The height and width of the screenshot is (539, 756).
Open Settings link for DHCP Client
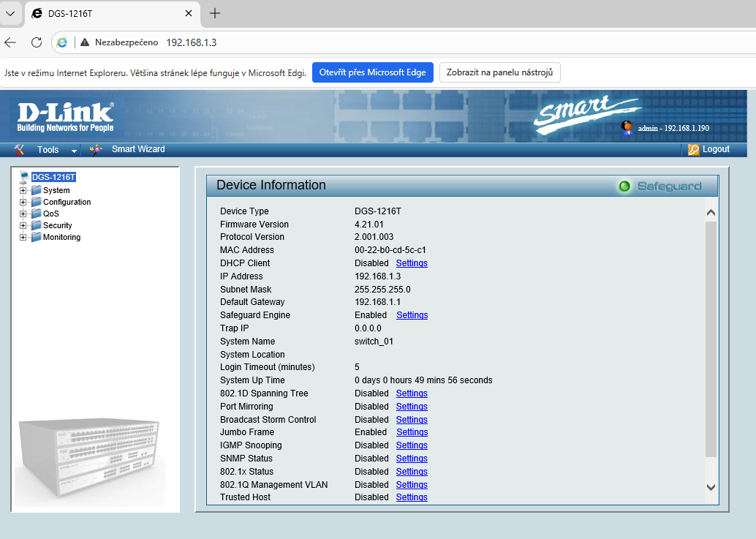click(x=411, y=263)
